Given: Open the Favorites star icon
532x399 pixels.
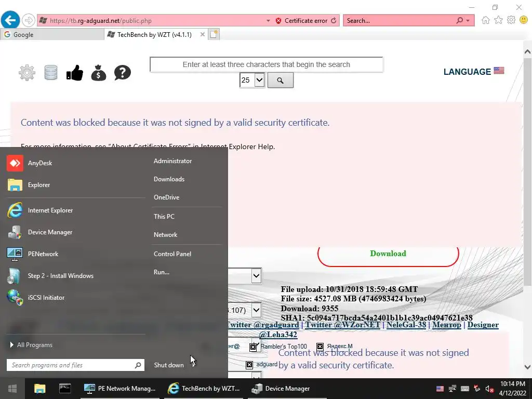Looking at the screenshot, I should coord(498,20).
